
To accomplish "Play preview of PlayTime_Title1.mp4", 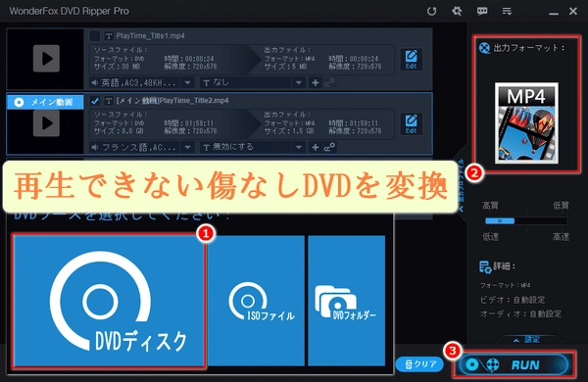I will click(x=46, y=59).
